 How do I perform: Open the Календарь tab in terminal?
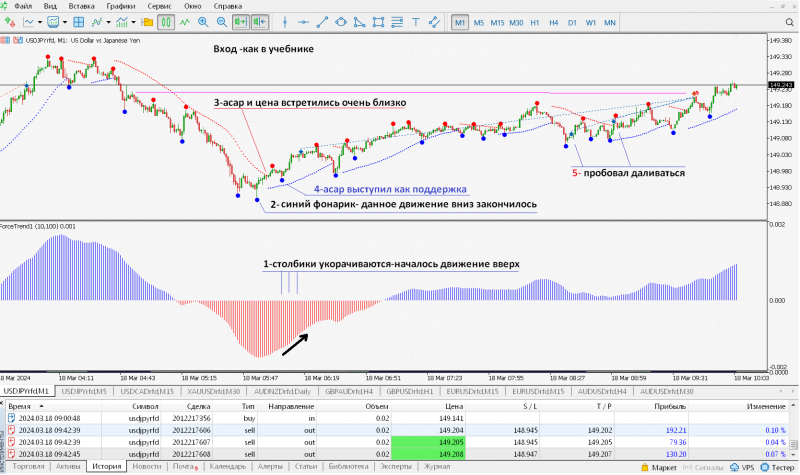pyautogui.click(x=228, y=466)
